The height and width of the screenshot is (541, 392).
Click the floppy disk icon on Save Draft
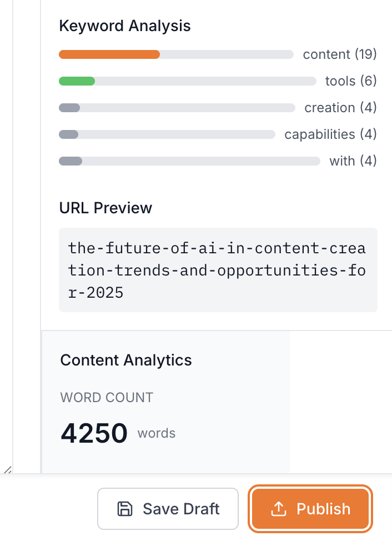point(124,508)
